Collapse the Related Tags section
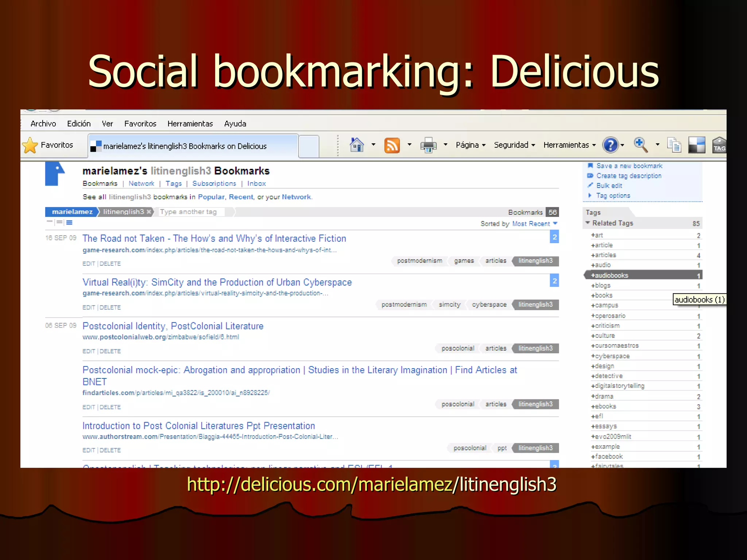The image size is (747, 560). (588, 223)
